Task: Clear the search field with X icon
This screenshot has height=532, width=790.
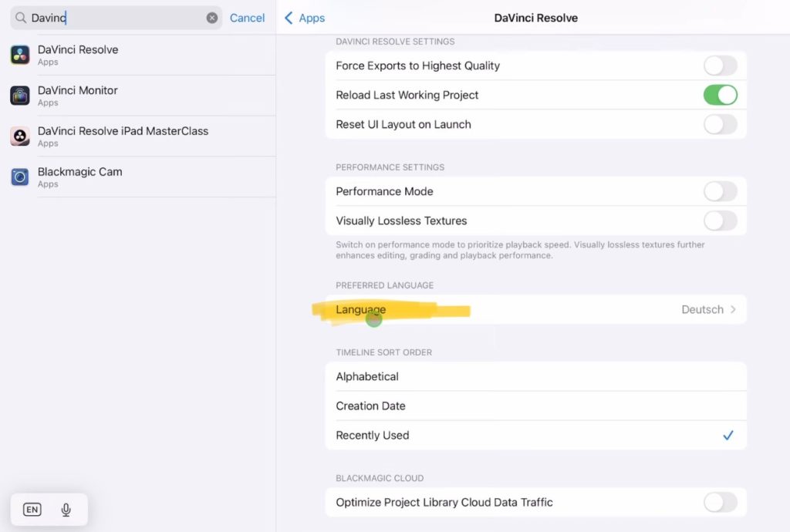Action: pyautogui.click(x=212, y=18)
